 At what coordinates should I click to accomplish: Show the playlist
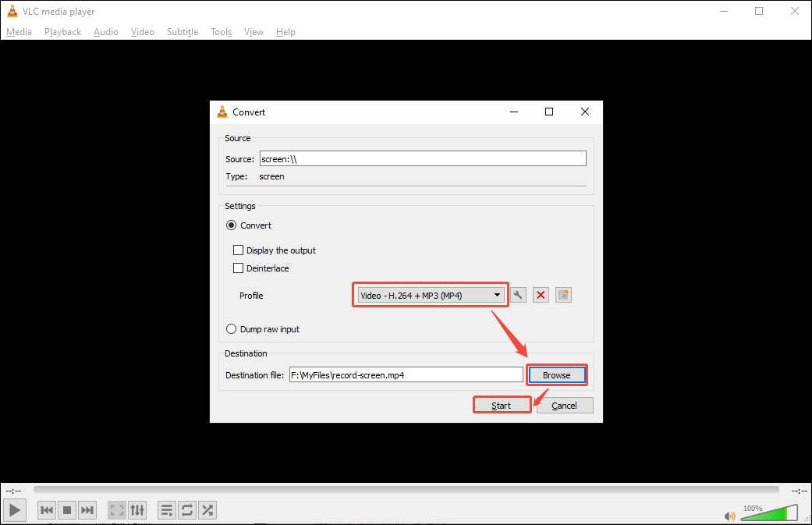(x=166, y=509)
